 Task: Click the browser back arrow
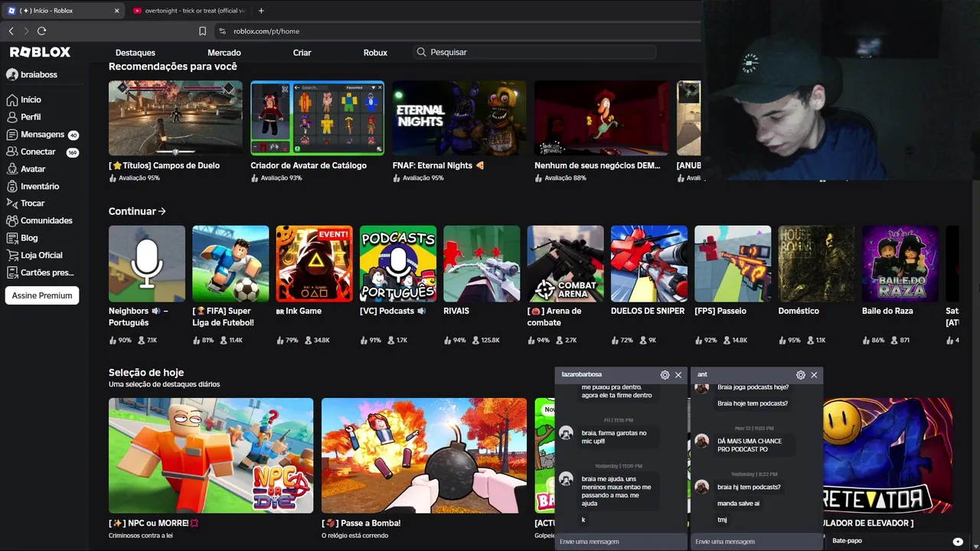click(x=11, y=31)
